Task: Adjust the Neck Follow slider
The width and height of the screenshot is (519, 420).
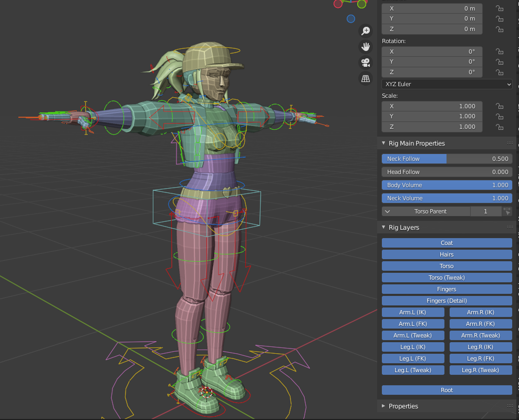Action: point(447,158)
